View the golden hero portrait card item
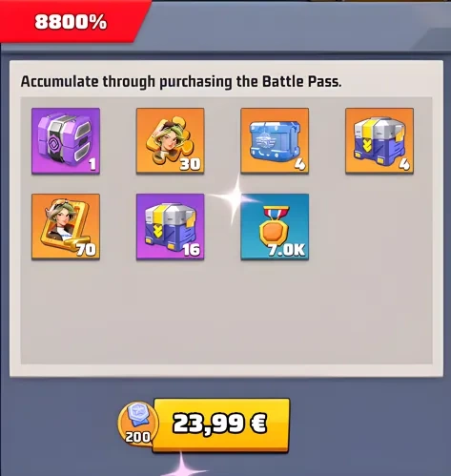The height and width of the screenshot is (476, 451). pos(66,227)
